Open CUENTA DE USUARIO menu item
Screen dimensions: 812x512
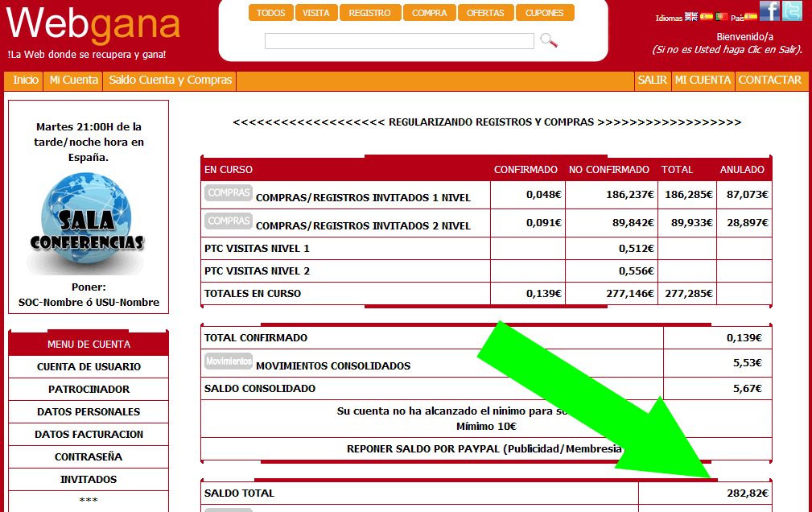pyautogui.click(x=89, y=367)
